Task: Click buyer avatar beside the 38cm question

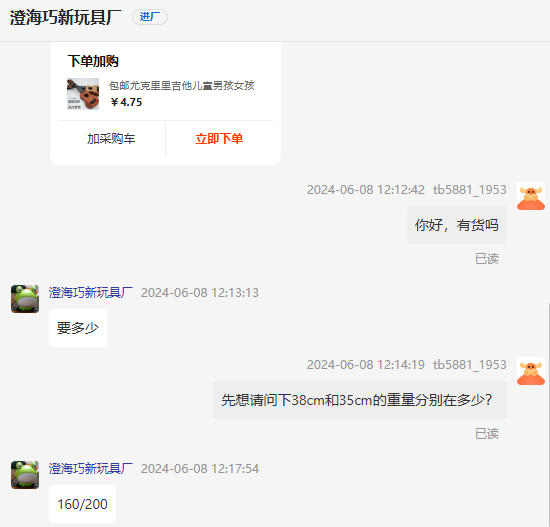Action: click(x=531, y=371)
